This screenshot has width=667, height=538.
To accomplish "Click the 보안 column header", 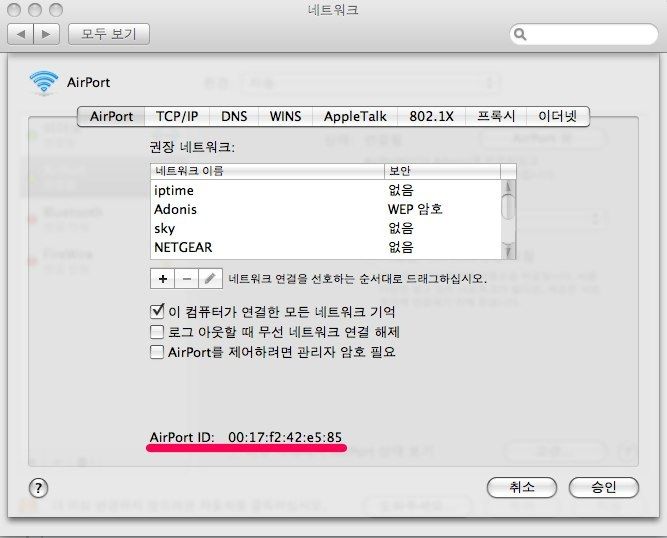I will click(442, 171).
